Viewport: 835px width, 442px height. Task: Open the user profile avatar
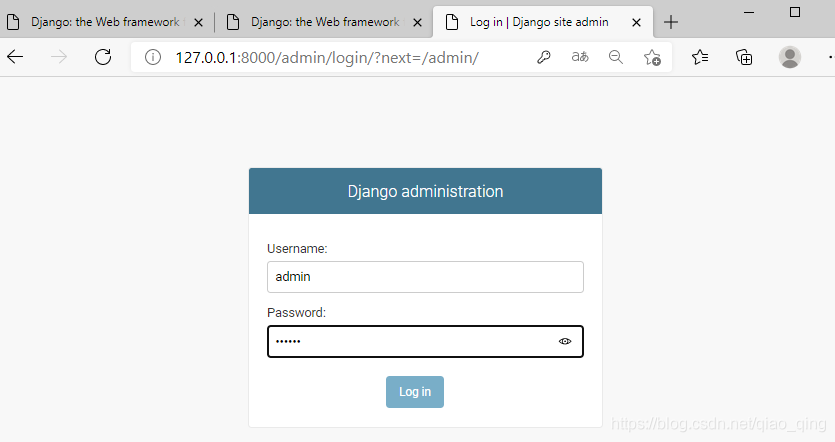pyautogui.click(x=790, y=57)
